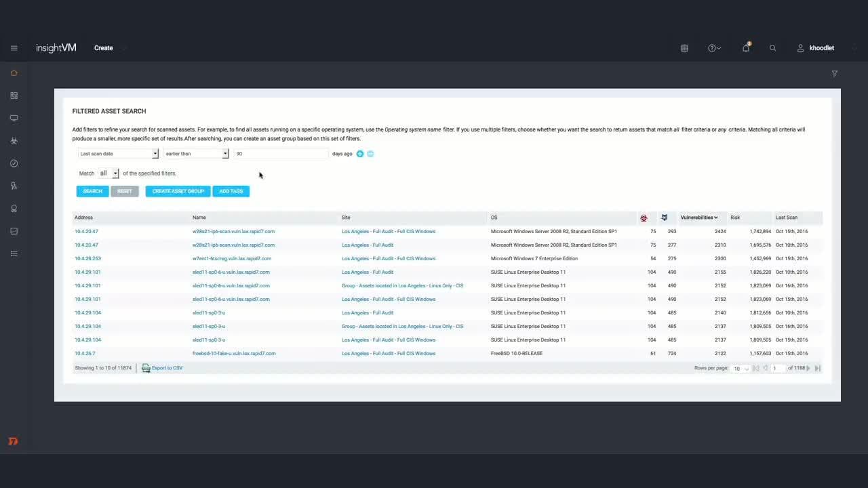This screenshot has width=868, height=488.
Task: Add a filter row with plus icon
Action: coord(360,154)
